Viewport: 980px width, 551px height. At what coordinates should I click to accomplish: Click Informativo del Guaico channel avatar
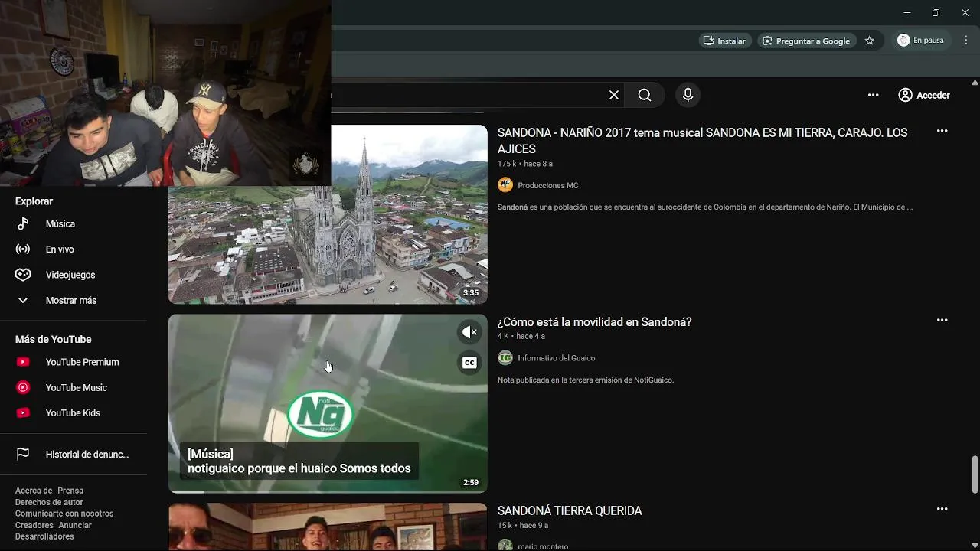pyautogui.click(x=505, y=358)
